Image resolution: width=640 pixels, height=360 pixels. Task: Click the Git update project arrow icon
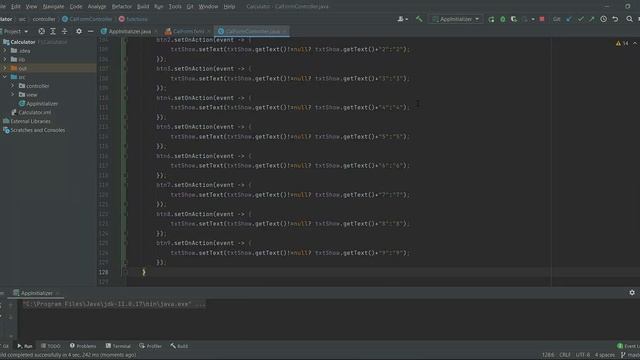point(569,19)
